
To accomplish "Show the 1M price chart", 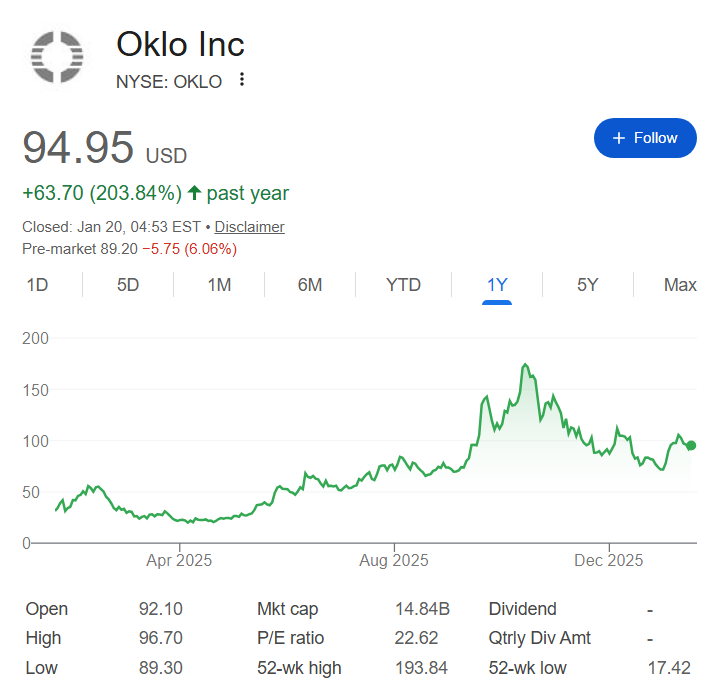I will coord(219,285).
